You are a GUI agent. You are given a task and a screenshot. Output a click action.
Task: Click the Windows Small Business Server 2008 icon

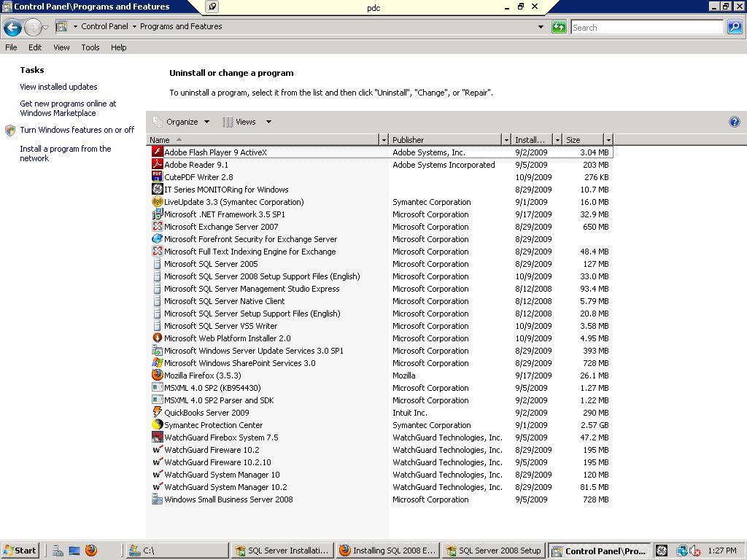(x=158, y=499)
